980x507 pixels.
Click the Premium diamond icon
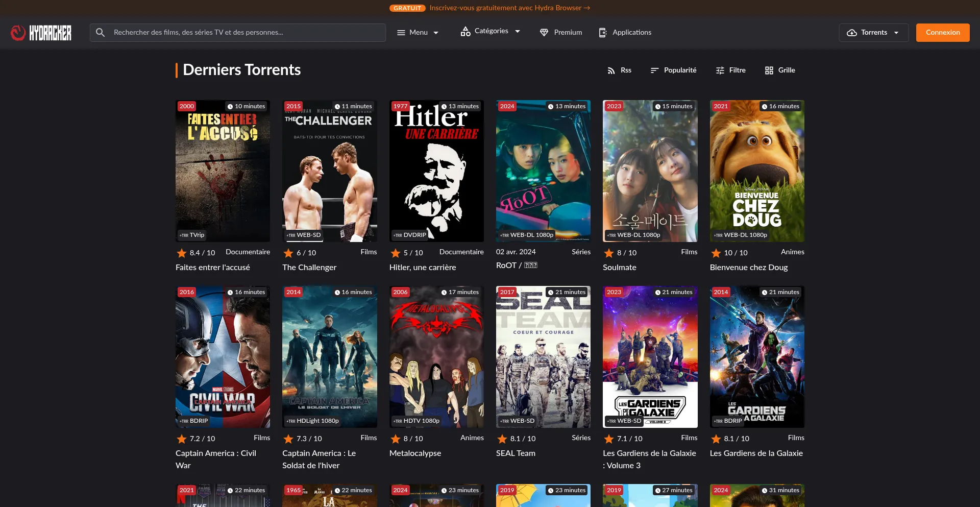[544, 33]
